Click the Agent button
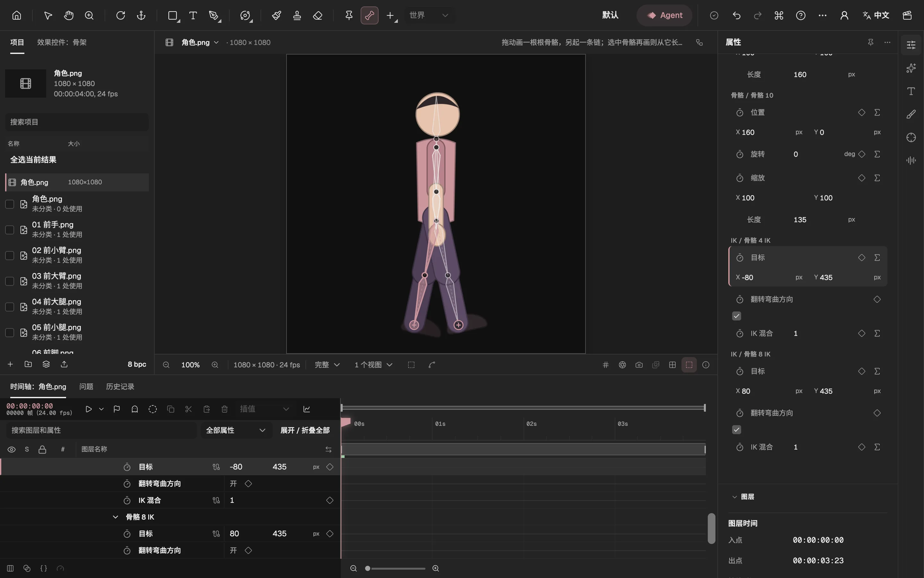The width and height of the screenshot is (924, 578). pyautogui.click(x=664, y=15)
